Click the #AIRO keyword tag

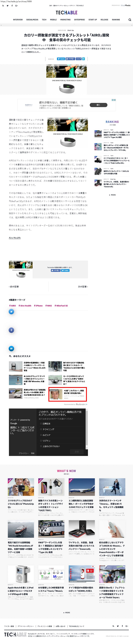tap(12, 305)
